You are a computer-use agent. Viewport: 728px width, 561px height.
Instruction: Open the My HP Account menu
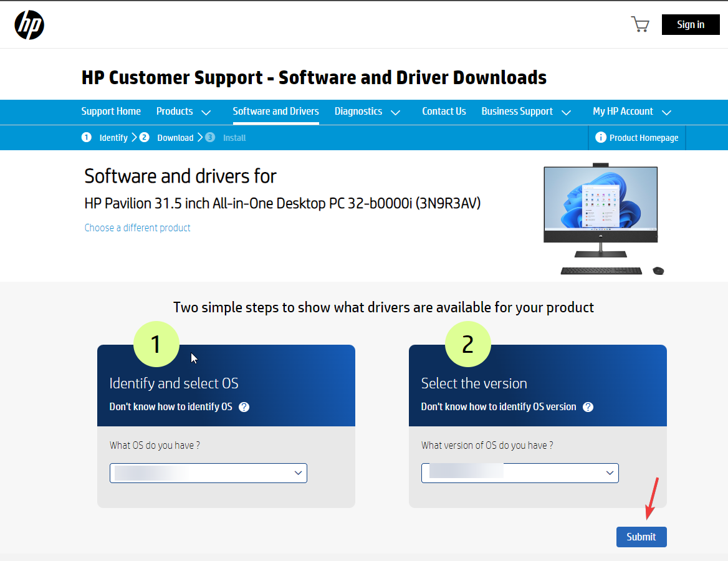(623, 112)
